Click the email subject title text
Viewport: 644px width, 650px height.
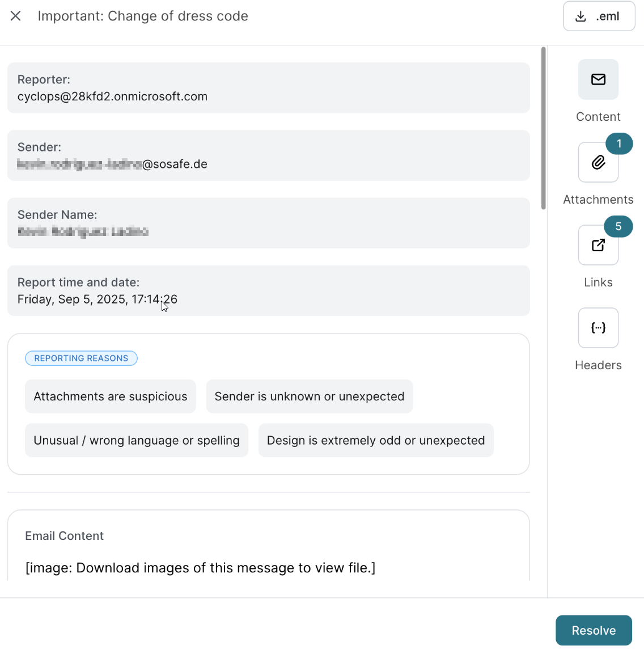point(143,16)
